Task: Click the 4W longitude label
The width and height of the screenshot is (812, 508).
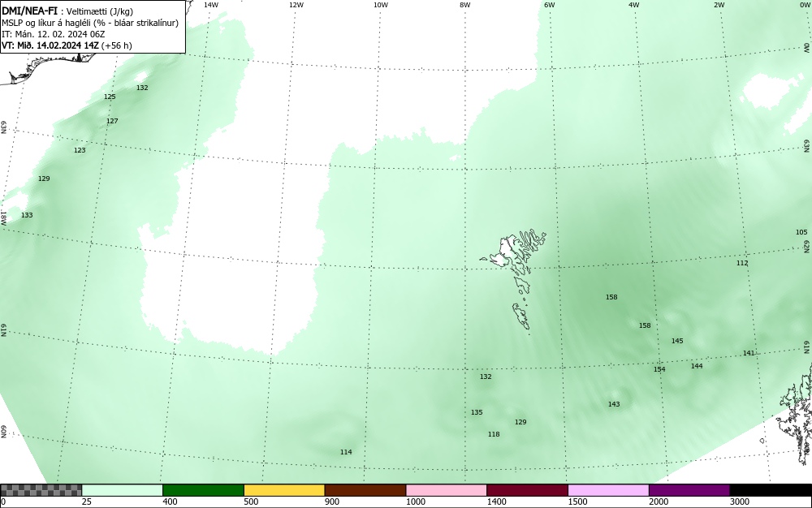Action: (x=634, y=5)
